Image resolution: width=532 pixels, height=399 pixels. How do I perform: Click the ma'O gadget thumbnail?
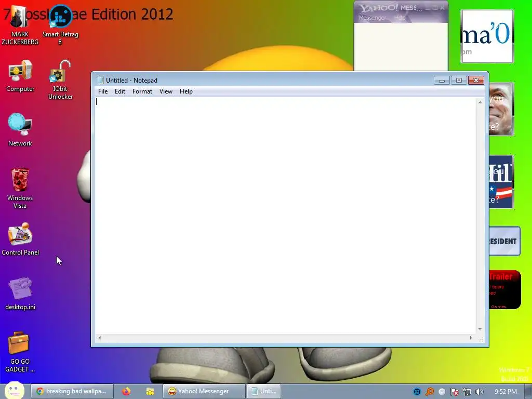pyautogui.click(x=487, y=36)
